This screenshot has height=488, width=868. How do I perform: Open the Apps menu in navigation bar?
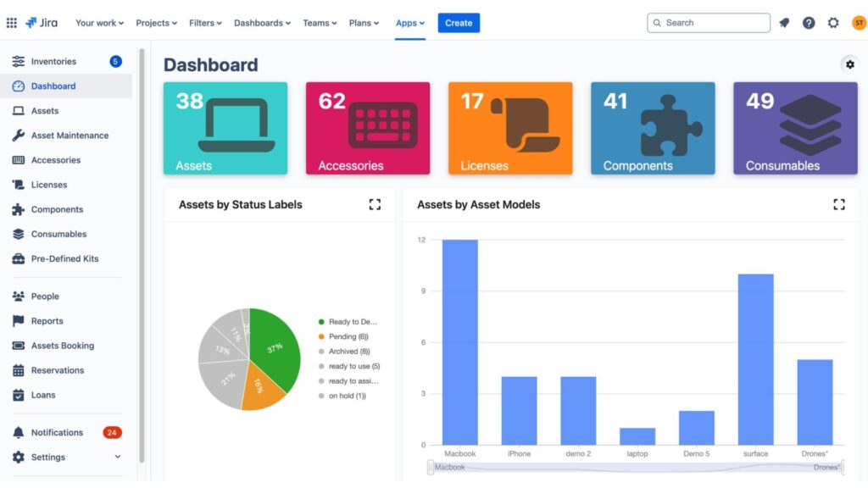tap(410, 23)
